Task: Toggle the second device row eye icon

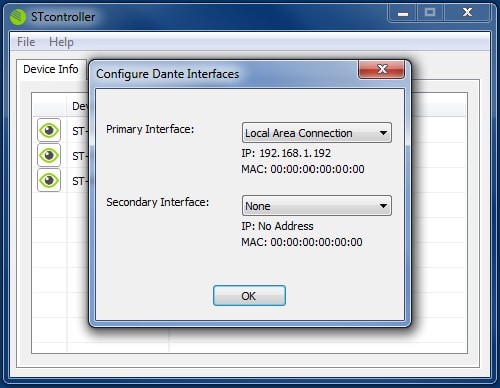Action: click(x=49, y=155)
